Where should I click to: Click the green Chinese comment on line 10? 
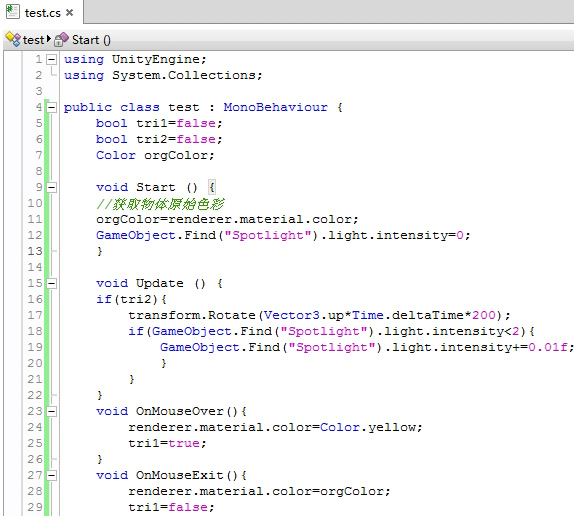(160, 204)
